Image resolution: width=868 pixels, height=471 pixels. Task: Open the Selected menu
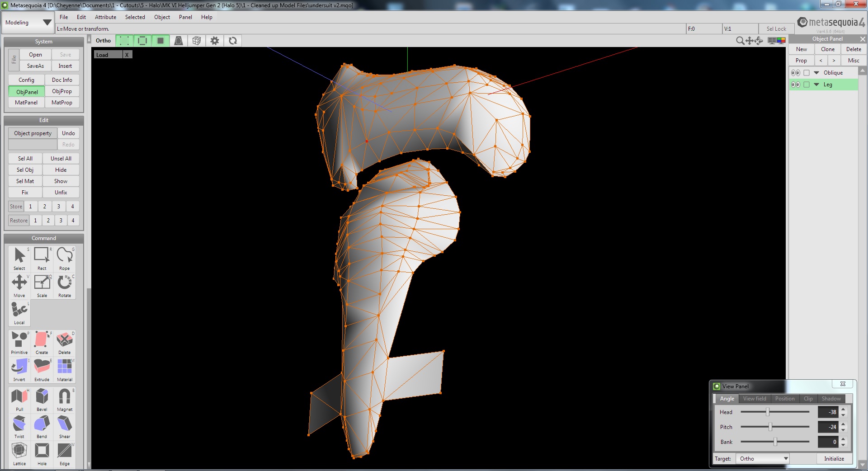[x=135, y=17]
